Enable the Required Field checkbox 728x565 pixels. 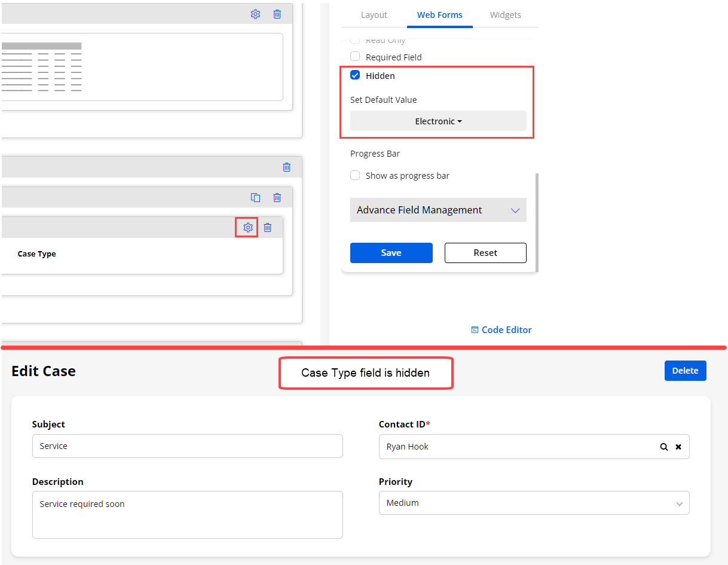(x=355, y=57)
